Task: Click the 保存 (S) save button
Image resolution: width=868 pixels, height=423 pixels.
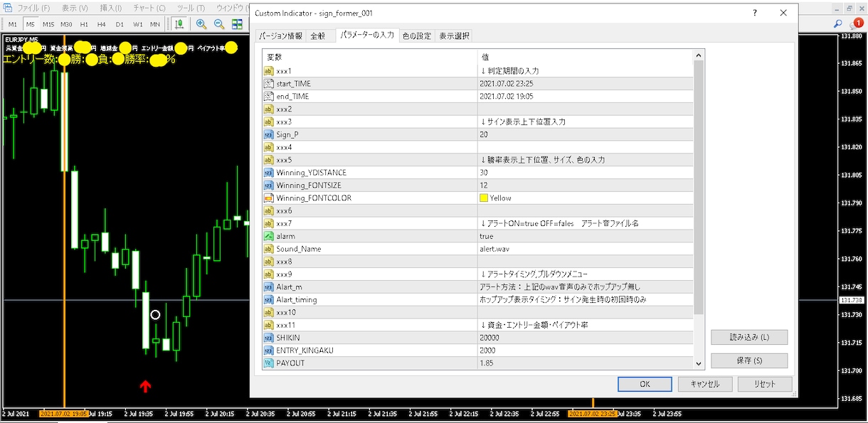Action: 749,360
